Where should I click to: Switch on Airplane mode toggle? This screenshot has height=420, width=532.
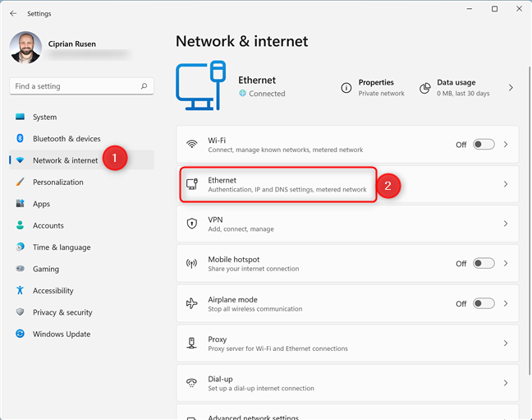pyautogui.click(x=484, y=303)
